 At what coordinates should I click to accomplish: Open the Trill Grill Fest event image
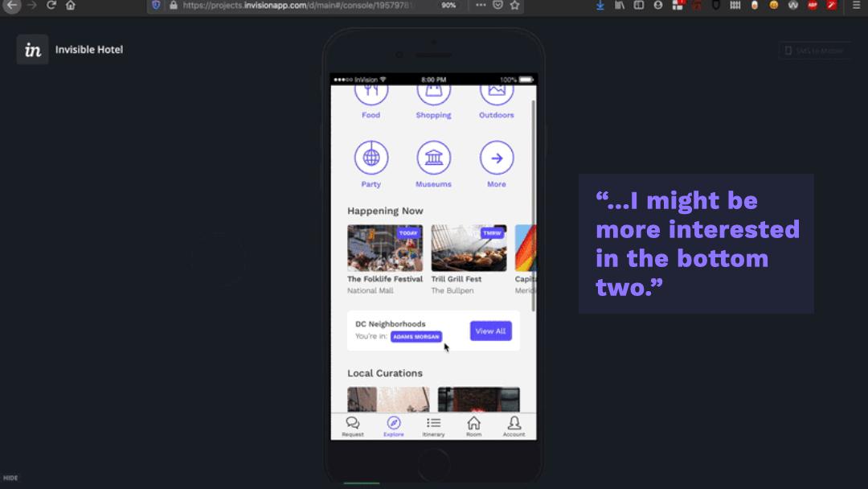point(469,248)
